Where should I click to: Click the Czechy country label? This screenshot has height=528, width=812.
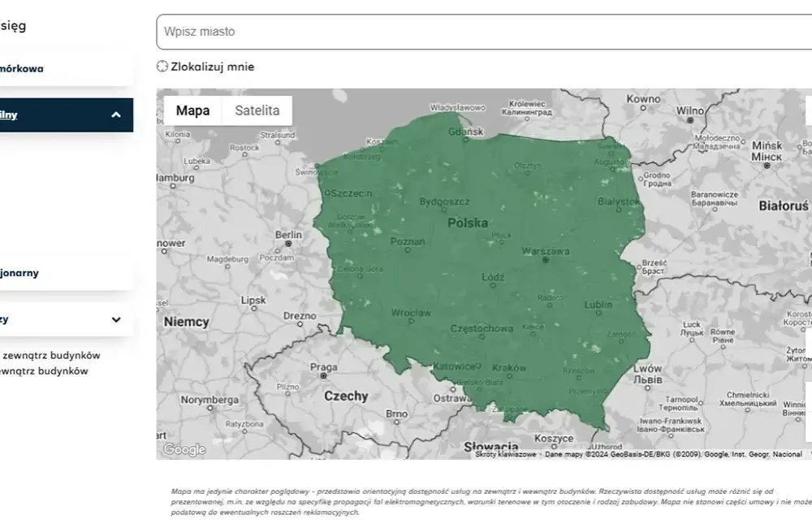click(x=346, y=396)
